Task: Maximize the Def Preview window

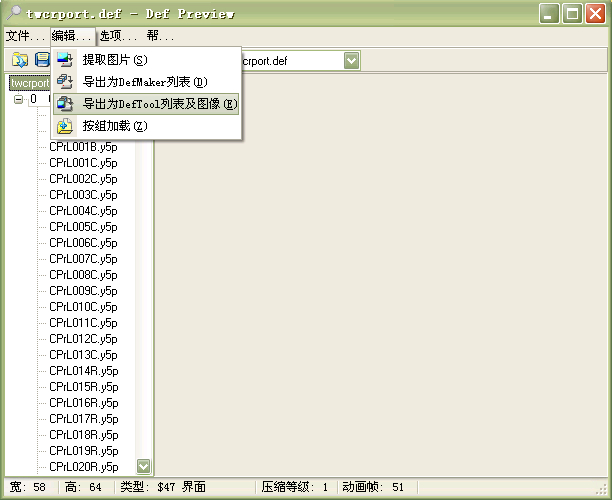Action: (x=573, y=14)
